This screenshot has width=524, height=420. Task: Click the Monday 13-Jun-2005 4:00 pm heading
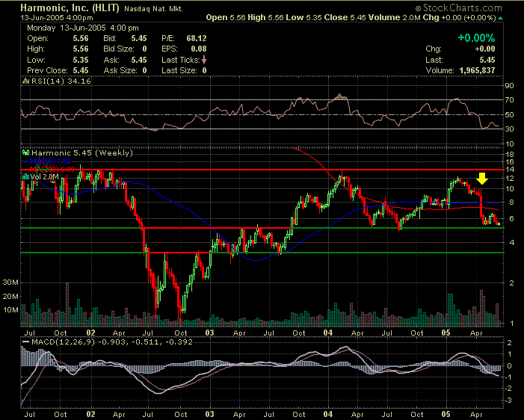tap(83, 28)
